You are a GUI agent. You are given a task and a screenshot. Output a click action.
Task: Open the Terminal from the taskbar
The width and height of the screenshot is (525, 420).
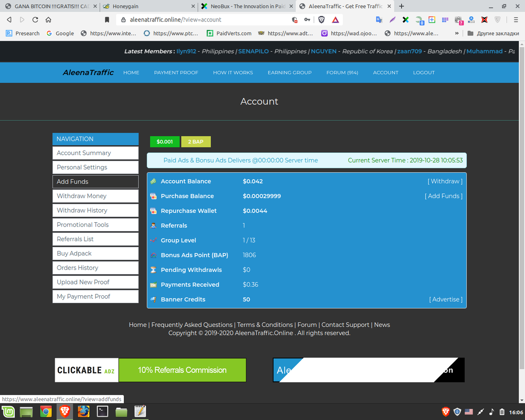102,412
